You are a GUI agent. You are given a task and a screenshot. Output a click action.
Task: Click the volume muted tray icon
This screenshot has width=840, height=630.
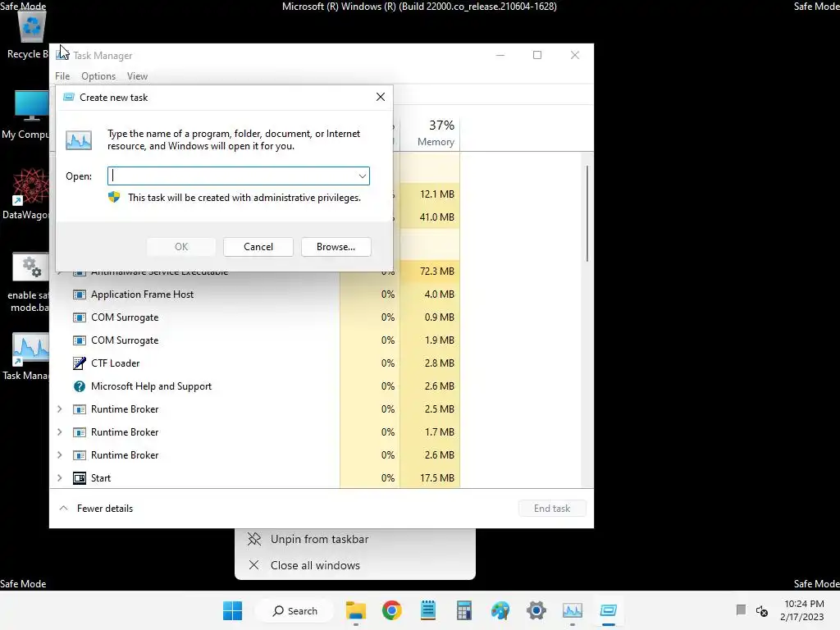pyautogui.click(x=762, y=610)
